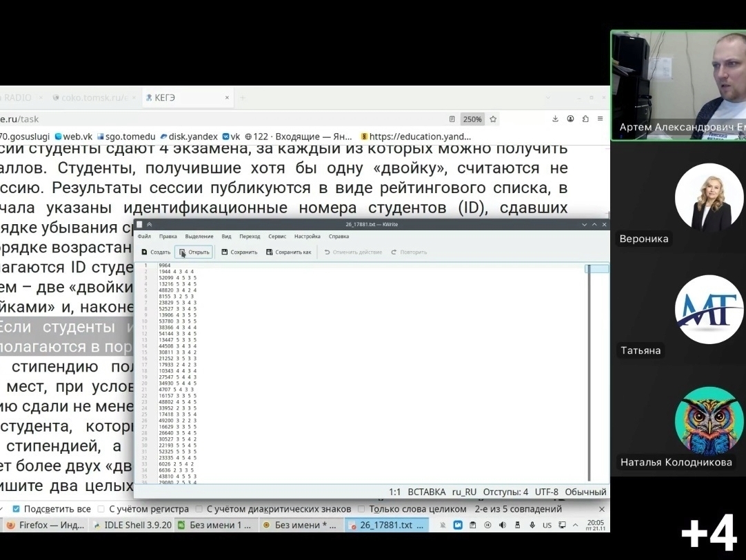Enable the С учётом регистра checkbox
The height and width of the screenshot is (560, 746).
102,510
